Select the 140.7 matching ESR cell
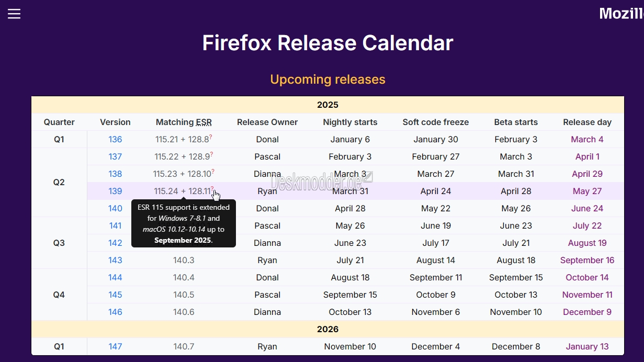This screenshot has height=362, width=644. [x=184, y=346]
